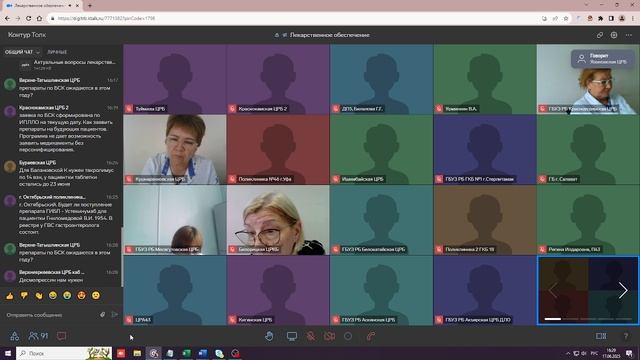
Task: Send thumbs up reaction
Action: coord(10,296)
